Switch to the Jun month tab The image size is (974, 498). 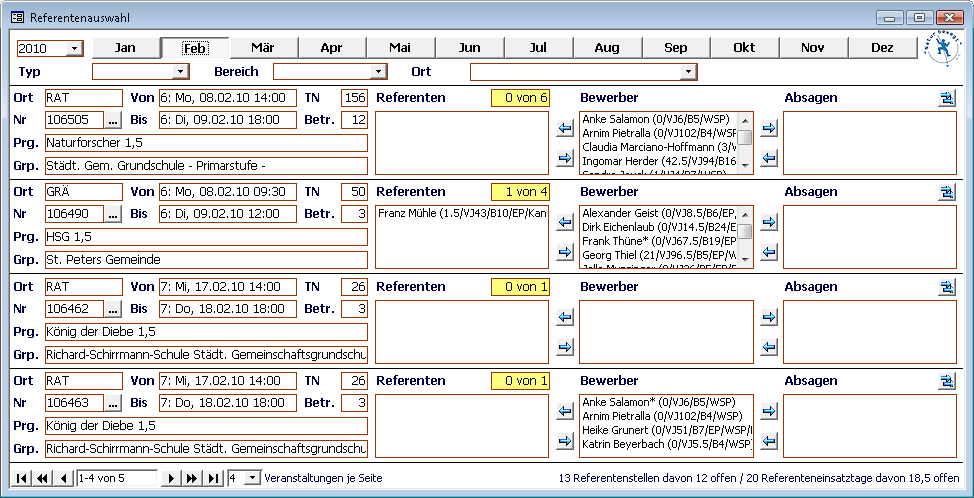click(470, 48)
